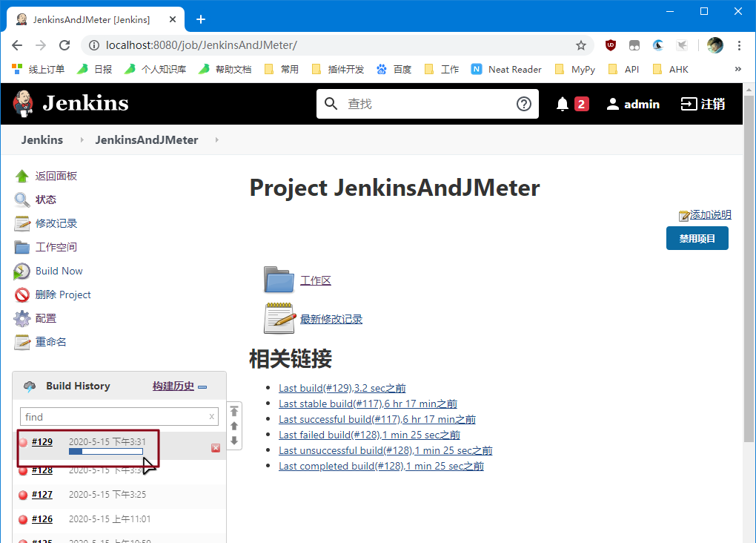Click the address bar URL
Viewport: 756px width, 543px height.
[202, 45]
